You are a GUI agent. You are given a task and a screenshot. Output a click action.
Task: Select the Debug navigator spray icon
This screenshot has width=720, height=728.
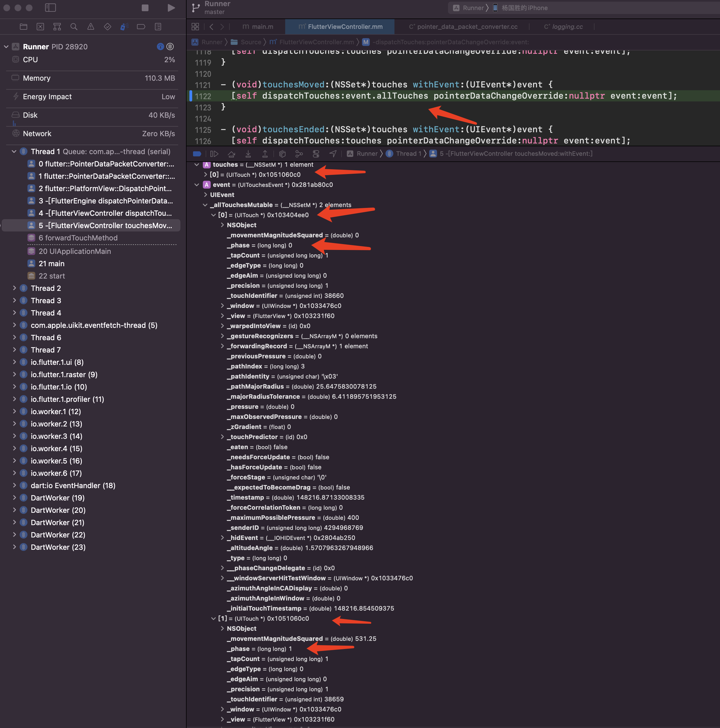(x=124, y=26)
